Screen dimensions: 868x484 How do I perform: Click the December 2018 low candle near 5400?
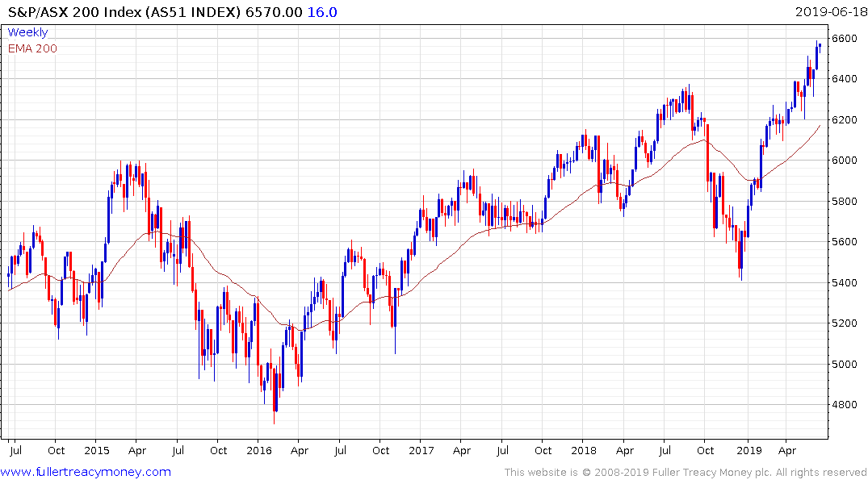740,256
